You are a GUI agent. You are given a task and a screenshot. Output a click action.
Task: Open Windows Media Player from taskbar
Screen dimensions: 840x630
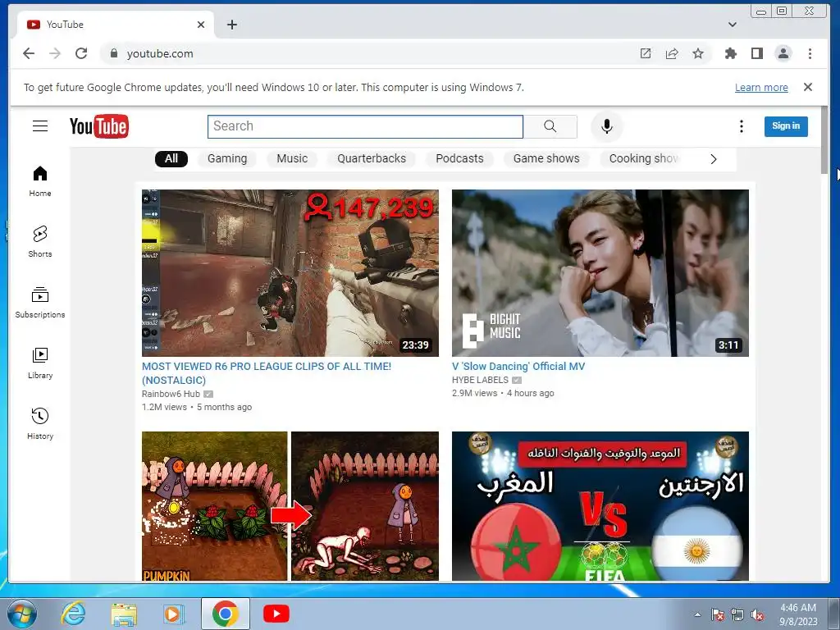173,614
